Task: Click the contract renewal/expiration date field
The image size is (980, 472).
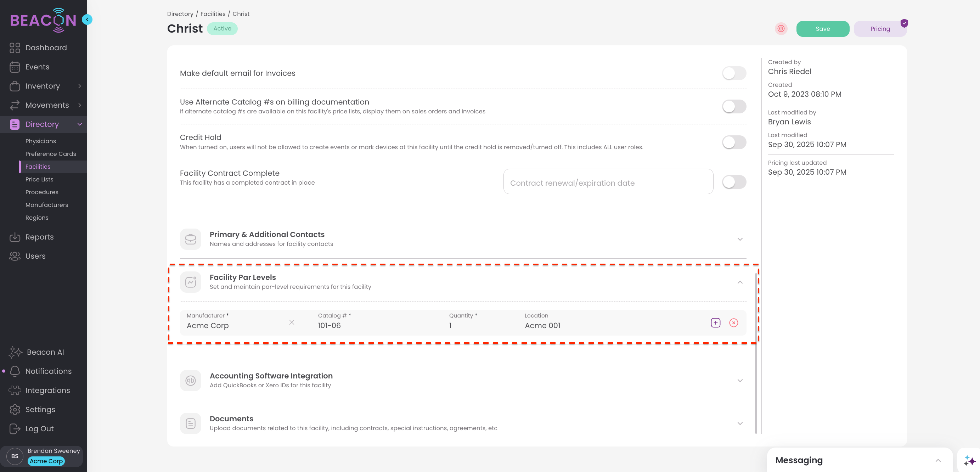Action: [608, 182]
